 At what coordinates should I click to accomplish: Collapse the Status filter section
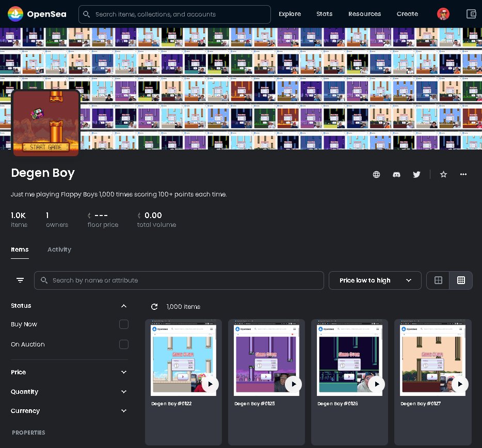[x=123, y=306]
